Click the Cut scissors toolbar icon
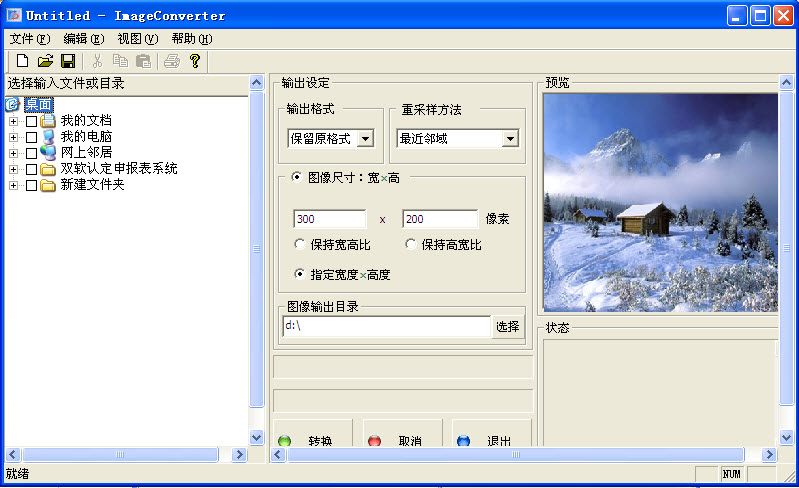799x488 pixels. 97,61
